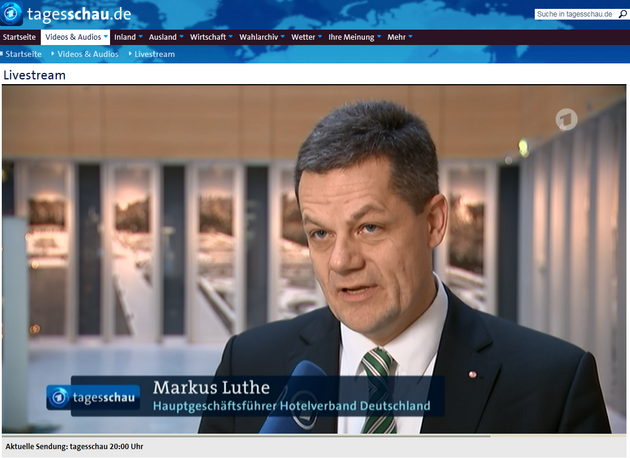
Task: Select the Videos & Audios tab
Action: (x=75, y=37)
